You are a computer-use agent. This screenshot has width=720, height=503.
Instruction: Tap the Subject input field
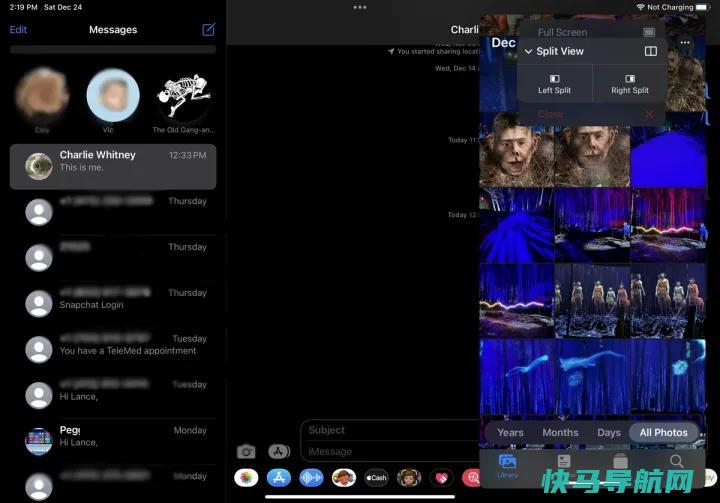pos(390,430)
